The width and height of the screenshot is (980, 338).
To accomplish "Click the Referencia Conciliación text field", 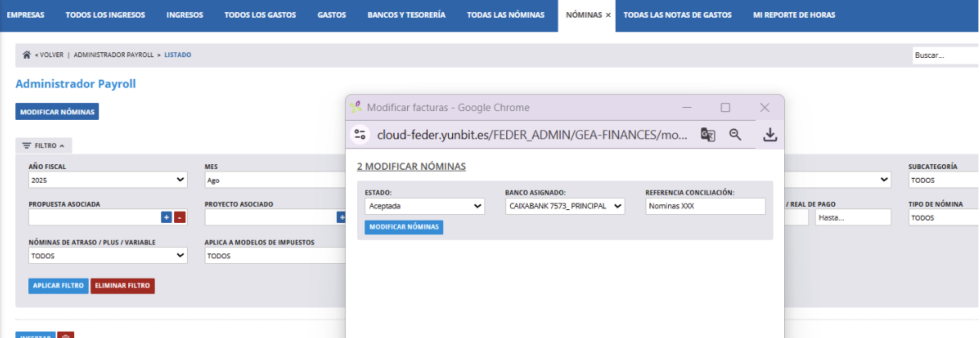I will point(704,207).
